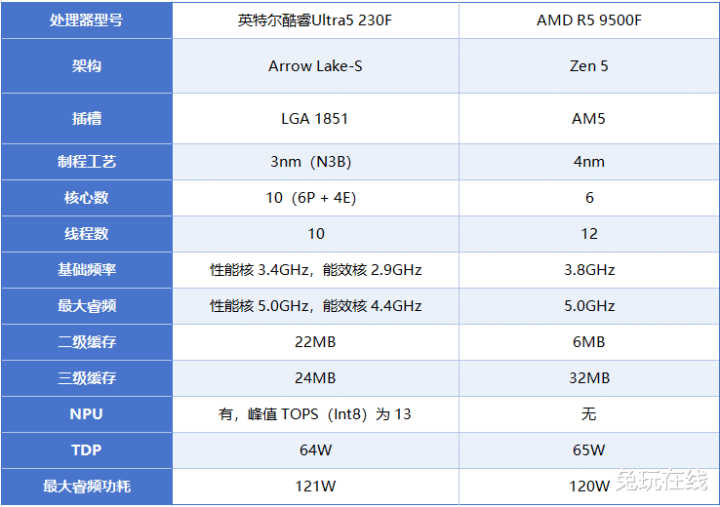Click the 处理器型号 header cell

(x=87, y=20)
